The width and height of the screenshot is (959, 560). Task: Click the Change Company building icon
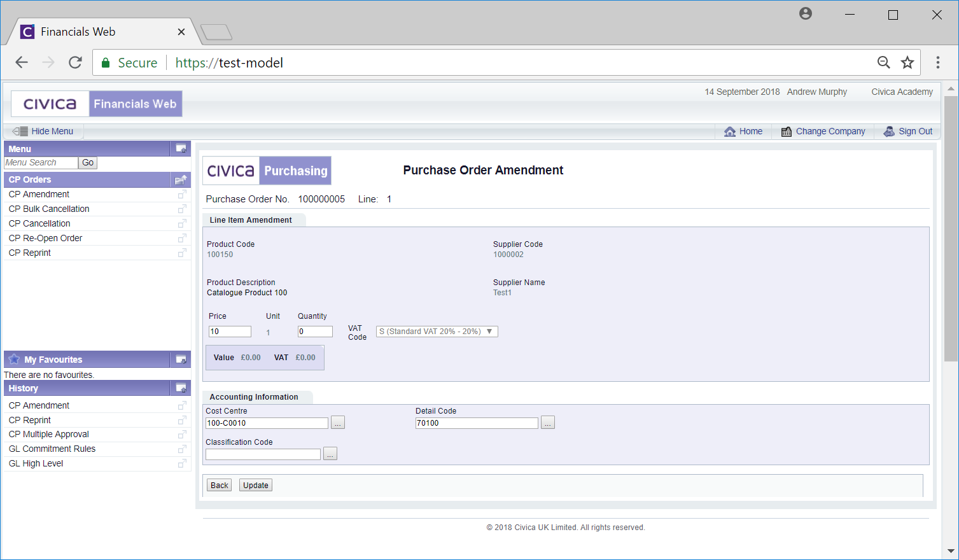click(x=787, y=131)
